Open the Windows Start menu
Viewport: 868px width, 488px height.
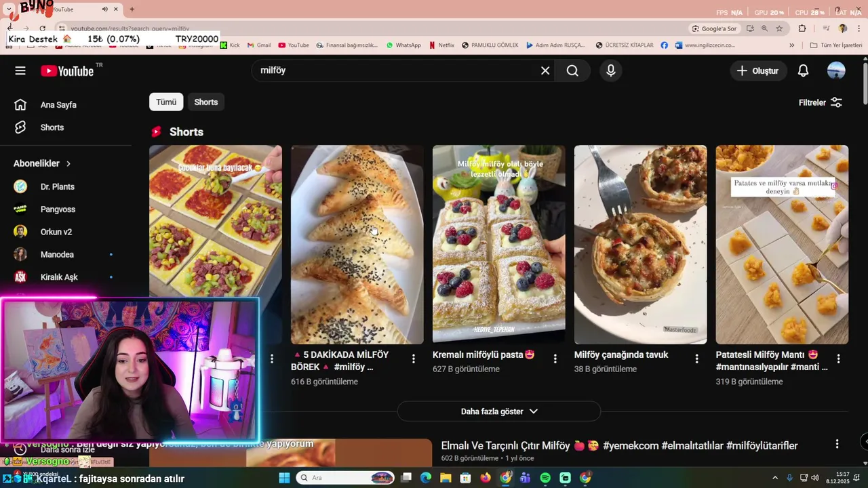point(284,478)
